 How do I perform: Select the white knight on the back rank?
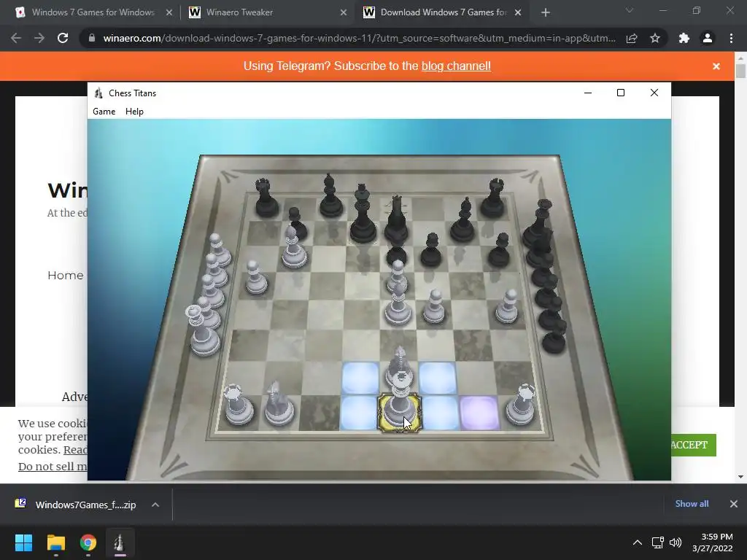pos(279,404)
